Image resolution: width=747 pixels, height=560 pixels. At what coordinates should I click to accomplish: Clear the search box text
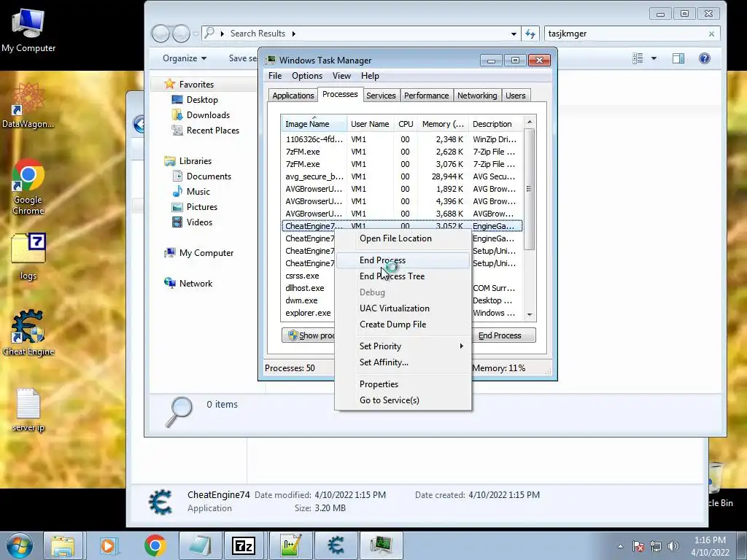pyautogui.click(x=711, y=34)
